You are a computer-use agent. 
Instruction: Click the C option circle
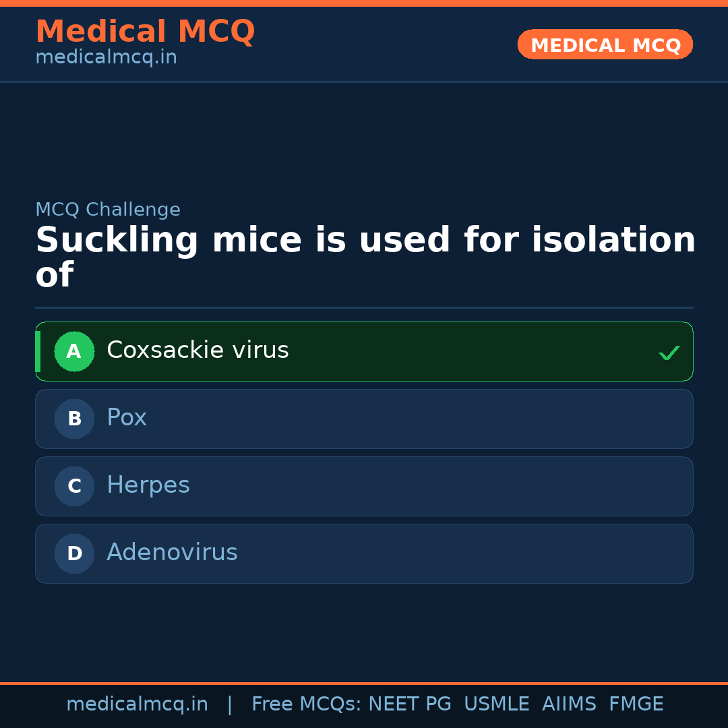pos(74,486)
